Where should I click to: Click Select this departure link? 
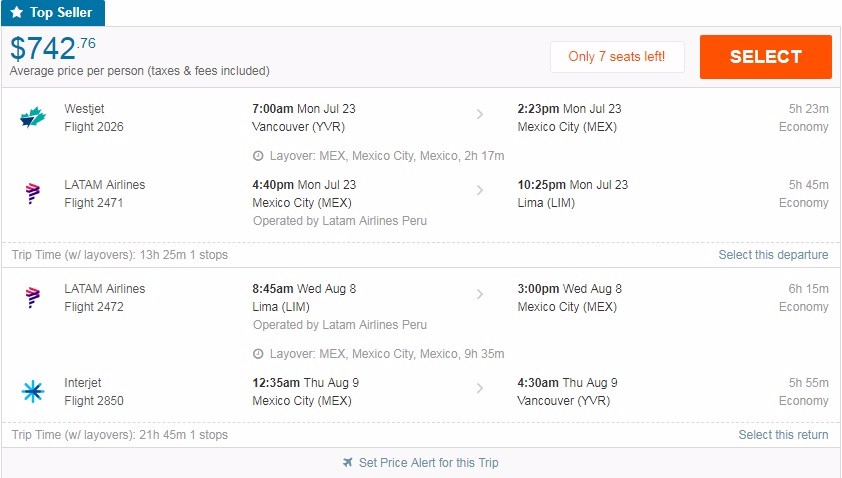(x=773, y=255)
